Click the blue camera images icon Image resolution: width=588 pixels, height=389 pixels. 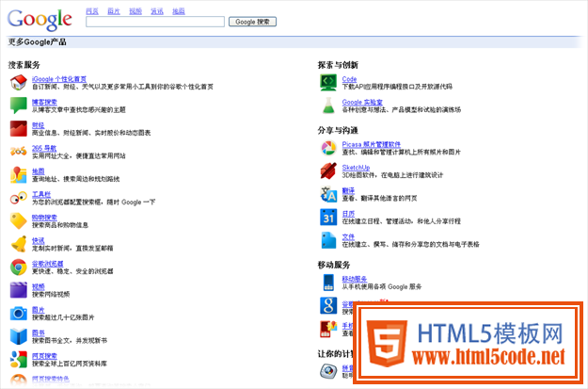[x=19, y=313]
